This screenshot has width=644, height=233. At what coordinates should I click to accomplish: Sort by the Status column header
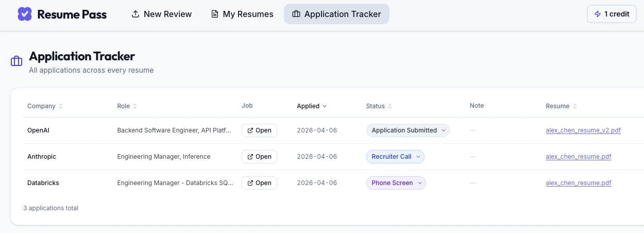pos(379,106)
